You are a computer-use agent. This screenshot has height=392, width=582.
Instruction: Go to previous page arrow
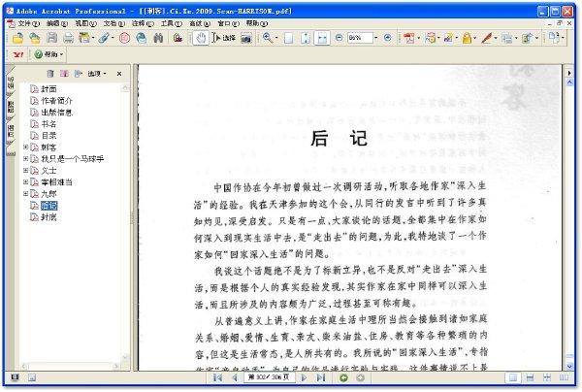click(235, 377)
